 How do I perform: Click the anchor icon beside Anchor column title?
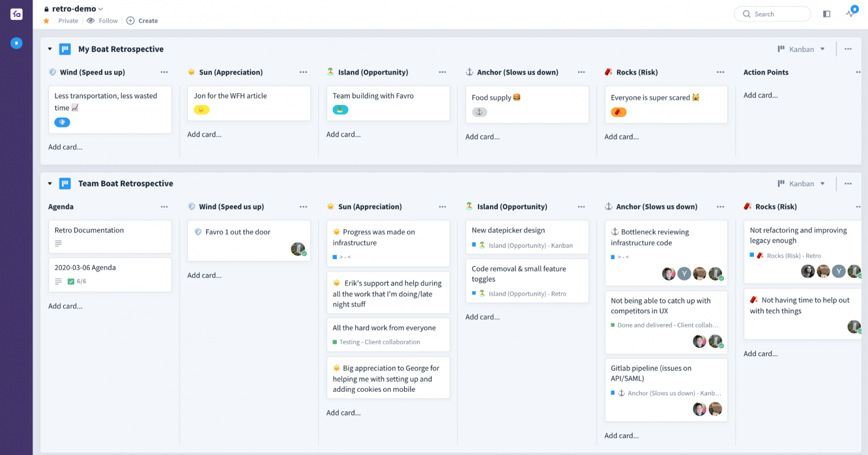tap(468, 72)
